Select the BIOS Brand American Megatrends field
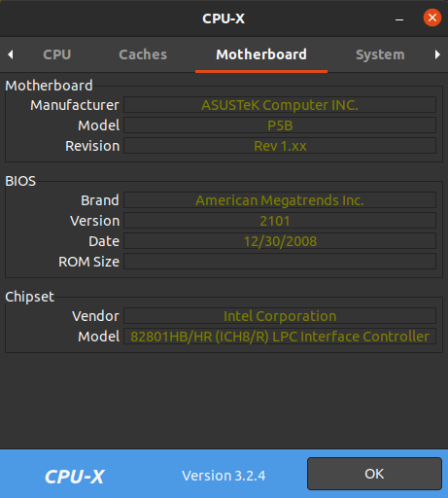 (x=280, y=200)
